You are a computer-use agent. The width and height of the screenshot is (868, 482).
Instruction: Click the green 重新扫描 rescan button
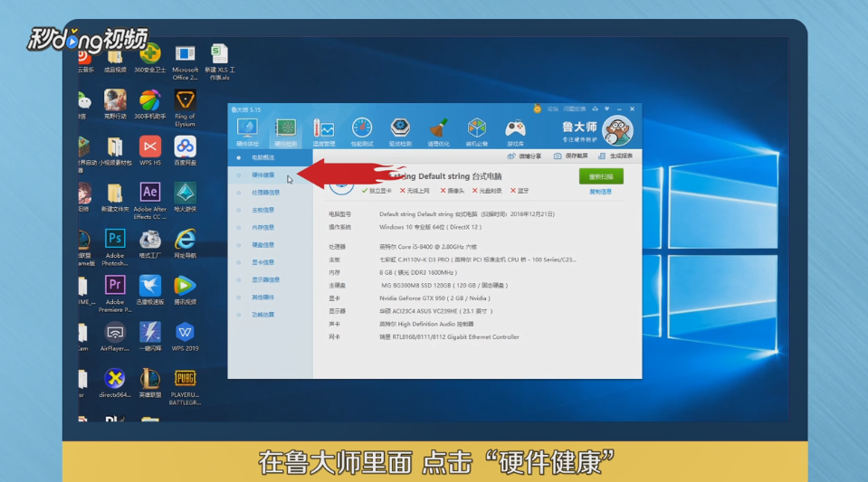[601, 176]
